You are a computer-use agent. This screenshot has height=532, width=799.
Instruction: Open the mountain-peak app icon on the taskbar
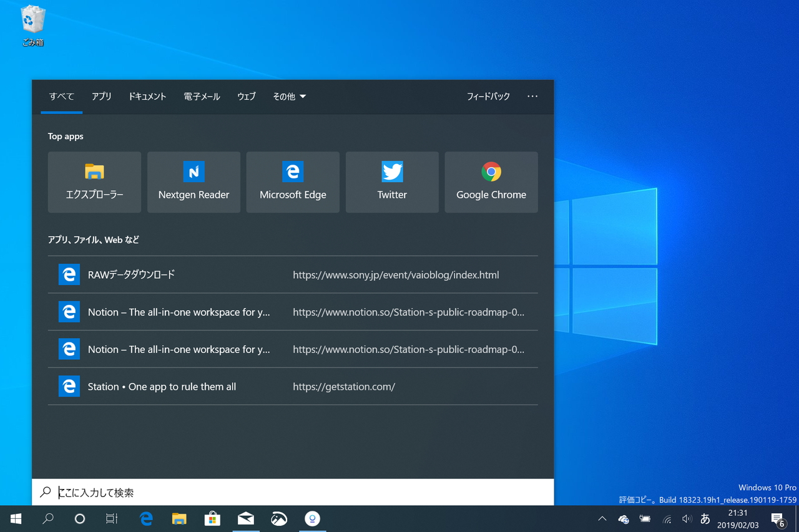point(279,519)
